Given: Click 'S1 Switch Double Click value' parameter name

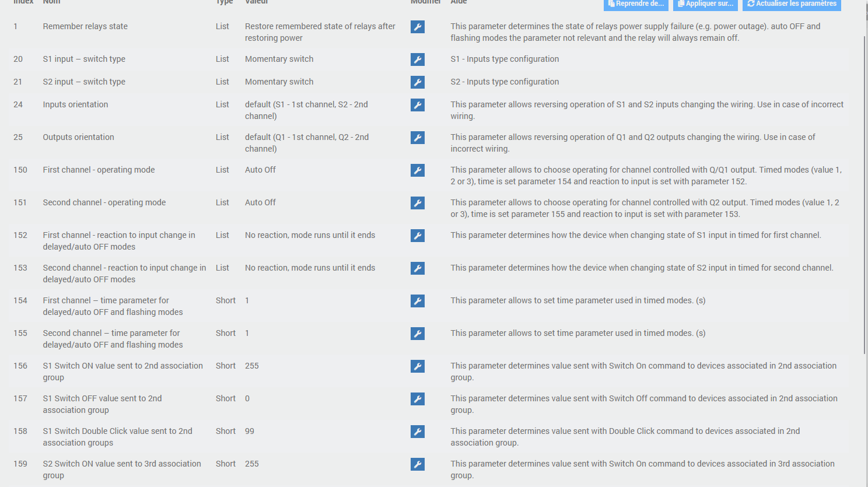Looking at the screenshot, I should click(117, 437).
